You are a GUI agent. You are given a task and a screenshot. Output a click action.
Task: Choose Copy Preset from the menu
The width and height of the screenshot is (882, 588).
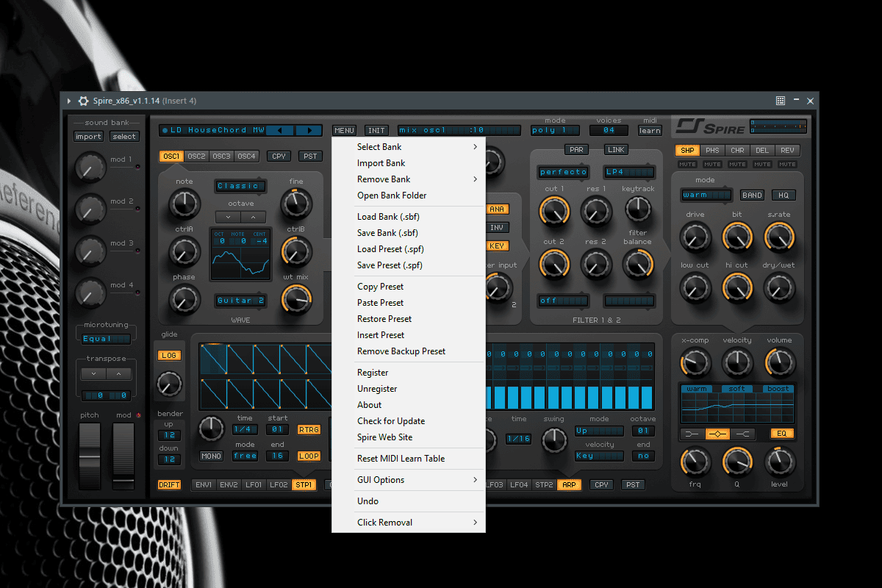(409, 287)
